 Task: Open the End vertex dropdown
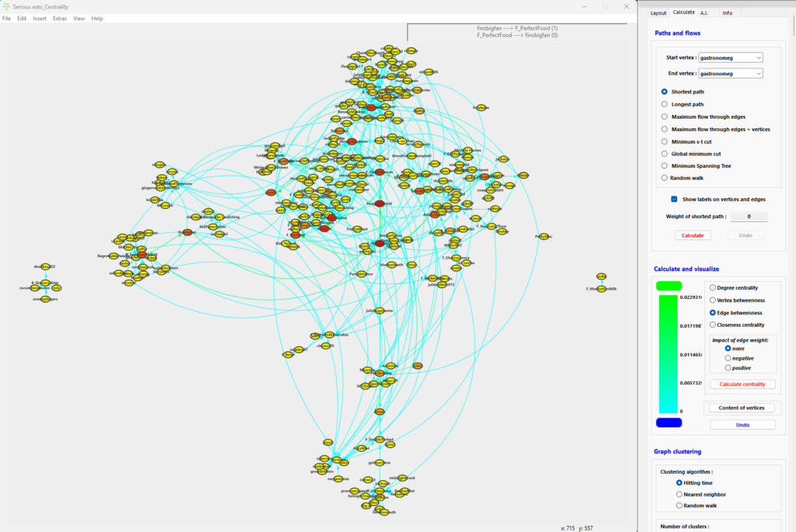(x=731, y=73)
